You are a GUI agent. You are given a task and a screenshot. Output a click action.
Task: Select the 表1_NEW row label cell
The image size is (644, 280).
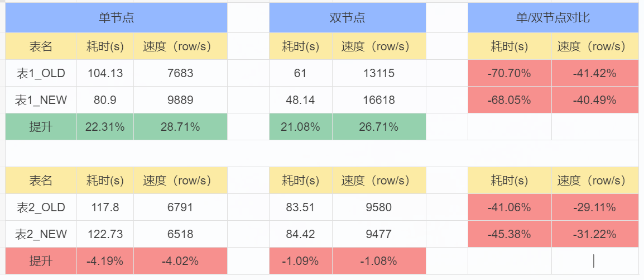coord(41,100)
